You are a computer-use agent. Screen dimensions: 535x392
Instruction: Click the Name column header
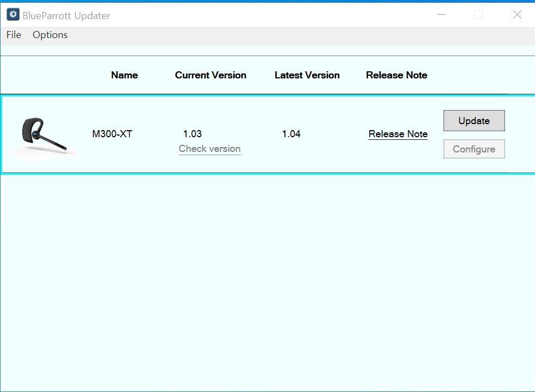click(125, 75)
